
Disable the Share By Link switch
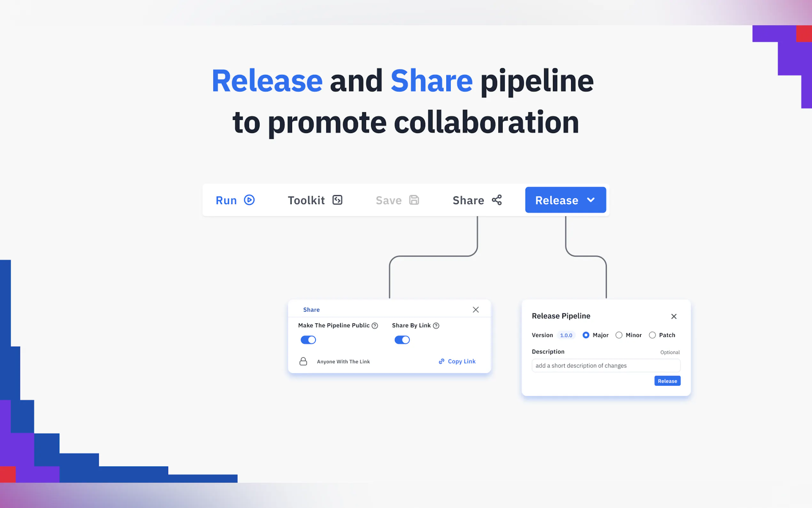click(402, 340)
